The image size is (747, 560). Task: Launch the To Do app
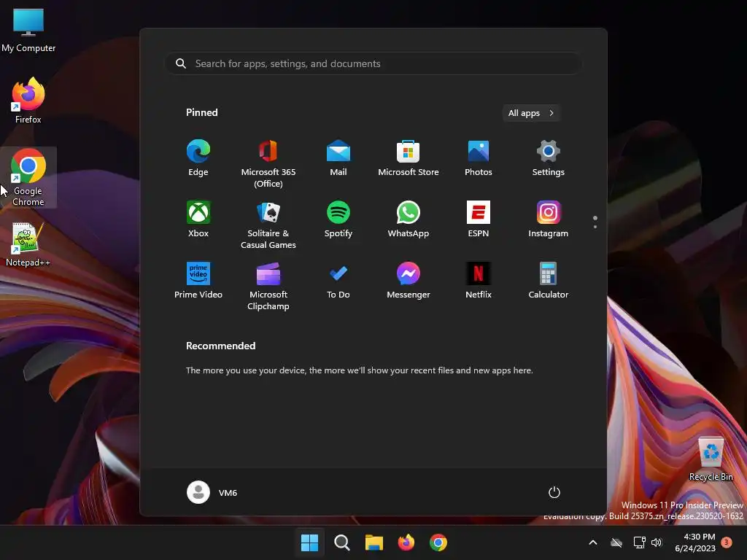[338, 281]
